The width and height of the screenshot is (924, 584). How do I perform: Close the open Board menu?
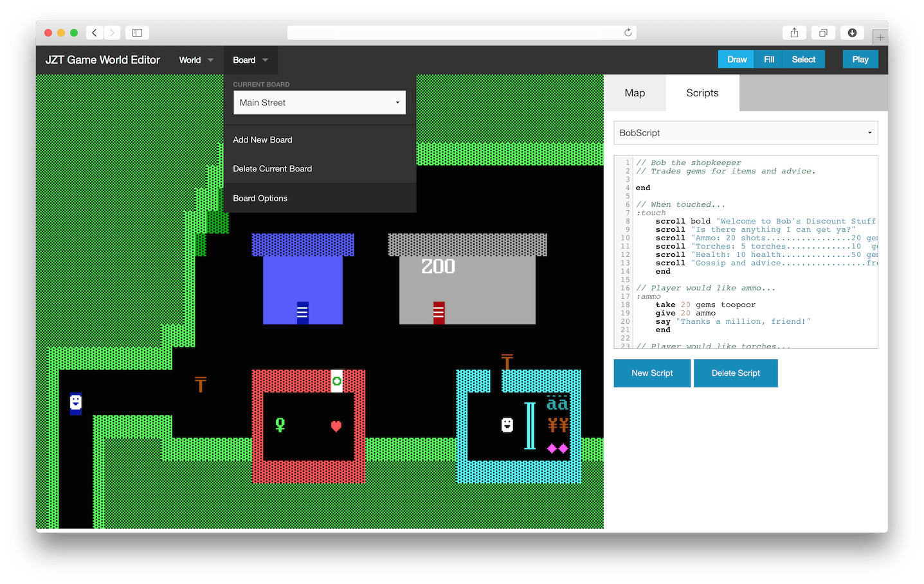(250, 60)
